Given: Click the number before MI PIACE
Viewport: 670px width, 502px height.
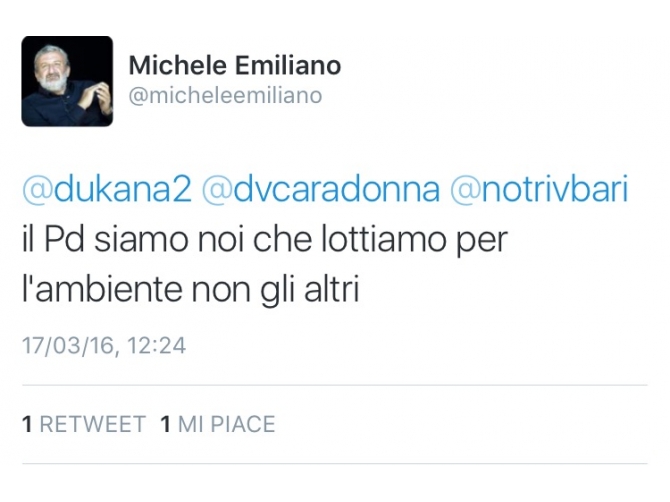Looking at the screenshot, I should 166,424.
